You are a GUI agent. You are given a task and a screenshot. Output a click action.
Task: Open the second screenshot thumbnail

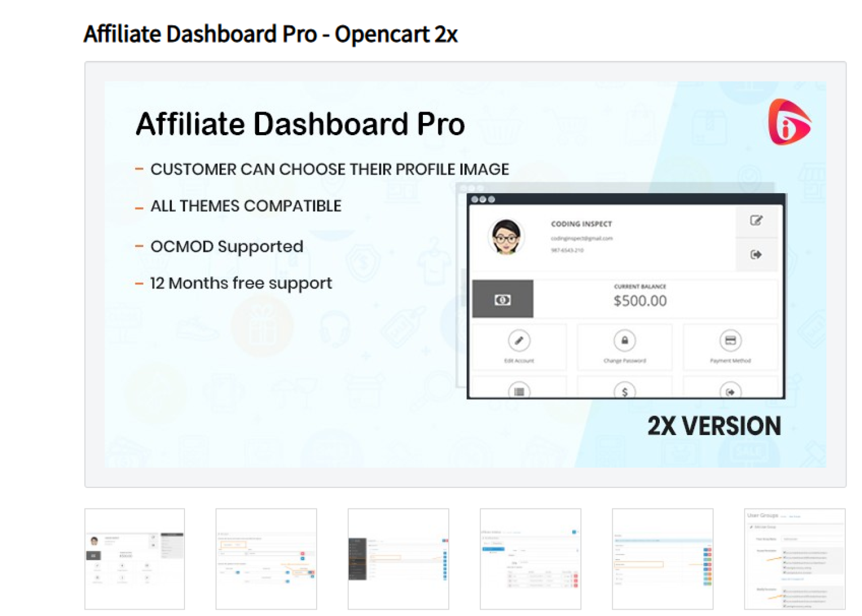tap(266, 559)
